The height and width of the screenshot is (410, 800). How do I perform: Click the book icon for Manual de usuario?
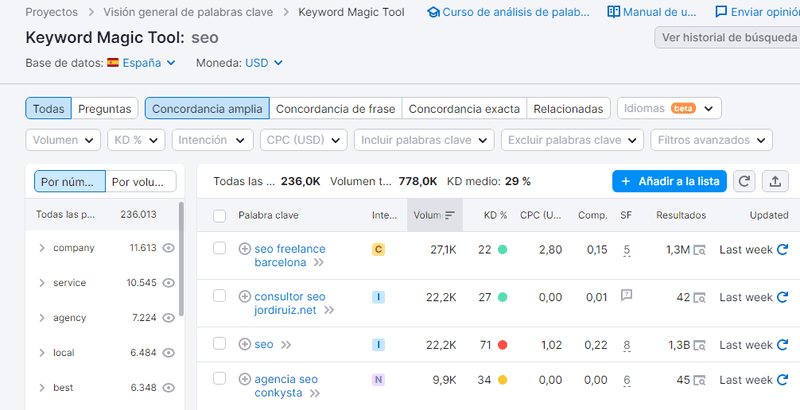[614, 12]
